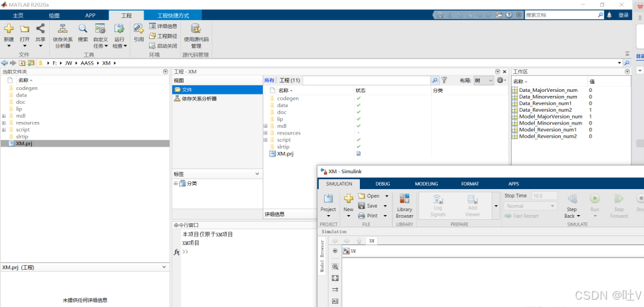
Task: Click 使用源代码管理 icon
Action: [196, 29]
